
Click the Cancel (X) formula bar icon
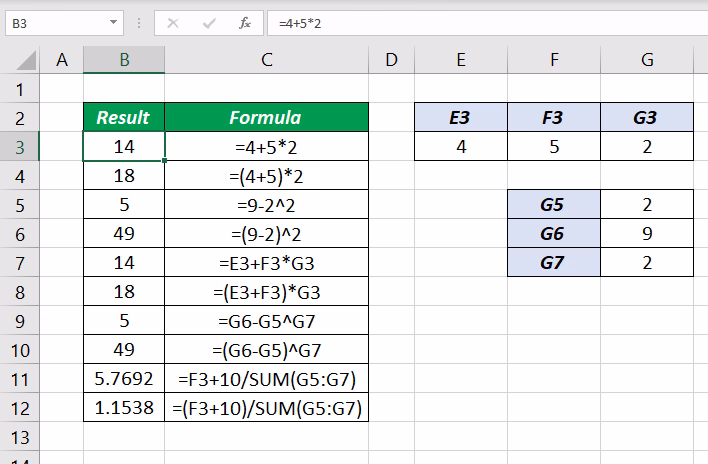point(172,23)
